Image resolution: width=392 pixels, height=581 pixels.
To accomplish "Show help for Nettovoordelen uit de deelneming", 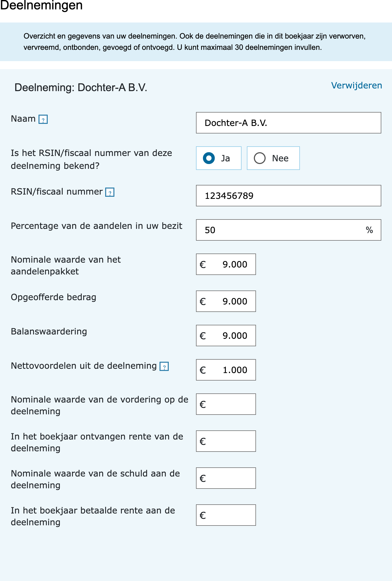I will pyautogui.click(x=164, y=366).
